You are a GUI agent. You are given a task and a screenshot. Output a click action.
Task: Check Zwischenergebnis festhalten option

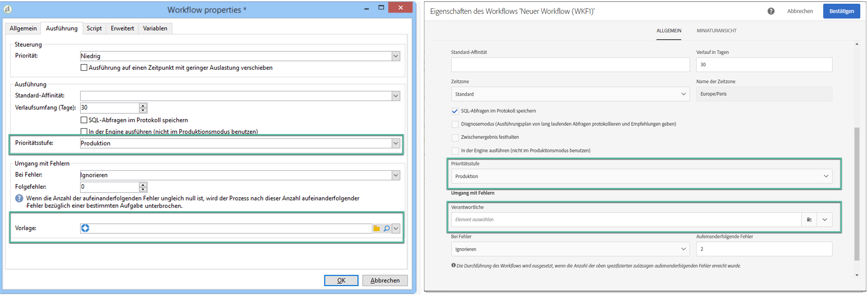coord(455,138)
